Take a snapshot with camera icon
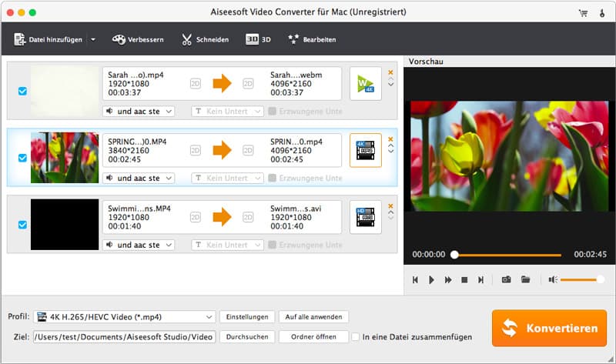The width and height of the screenshot is (616, 364). coord(507,279)
